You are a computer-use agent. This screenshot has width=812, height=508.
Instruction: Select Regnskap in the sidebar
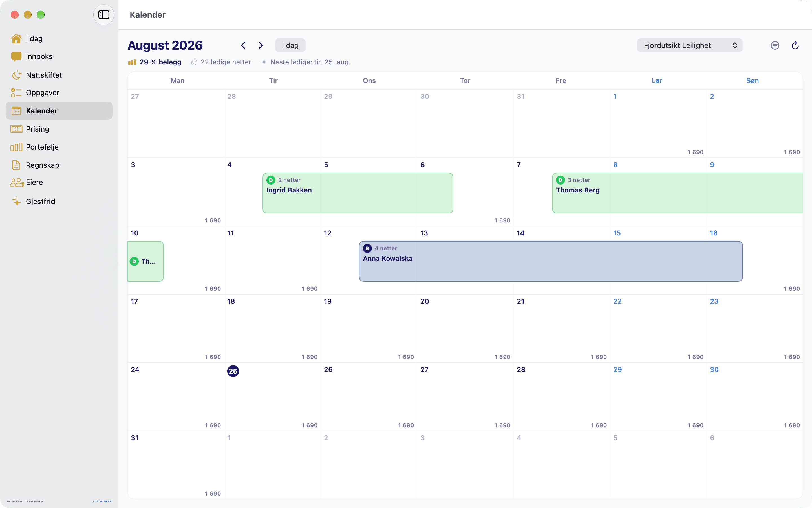(59, 165)
